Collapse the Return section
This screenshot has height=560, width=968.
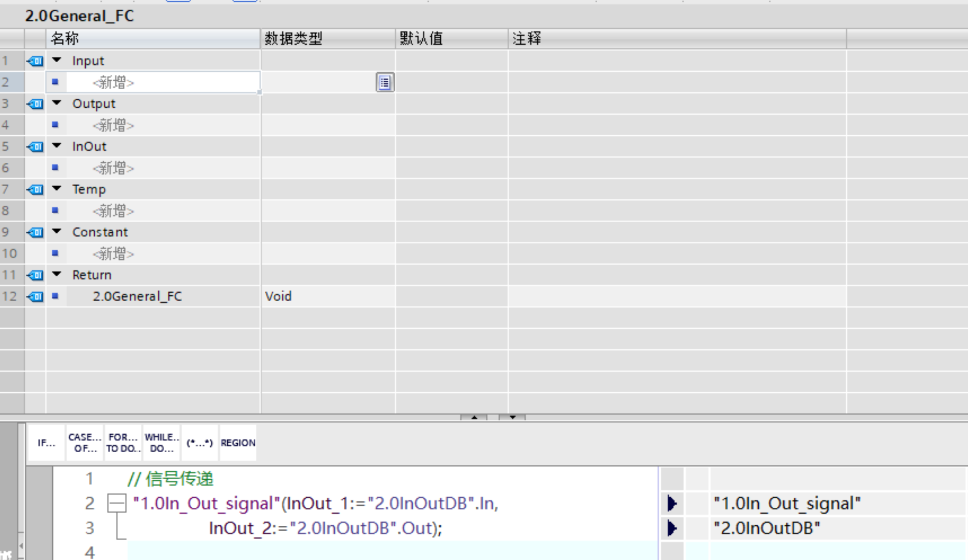(57, 274)
